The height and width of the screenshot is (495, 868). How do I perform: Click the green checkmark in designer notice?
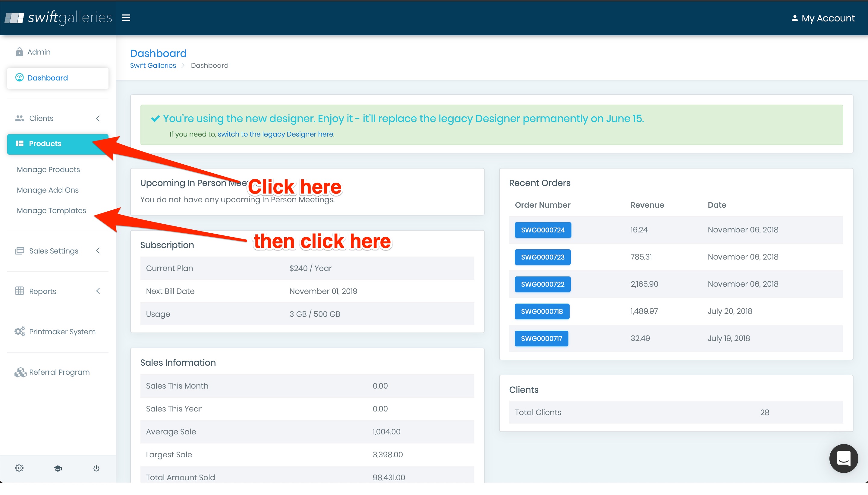click(x=155, y=119)
